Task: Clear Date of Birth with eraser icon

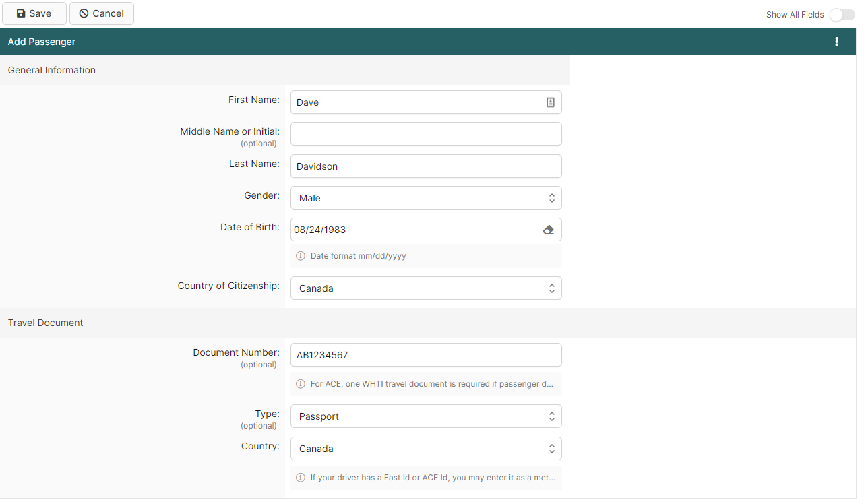Action: pos(548,230)
